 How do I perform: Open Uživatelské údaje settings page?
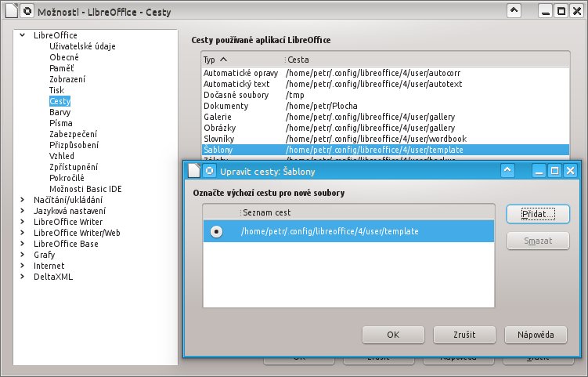(82, 46)
